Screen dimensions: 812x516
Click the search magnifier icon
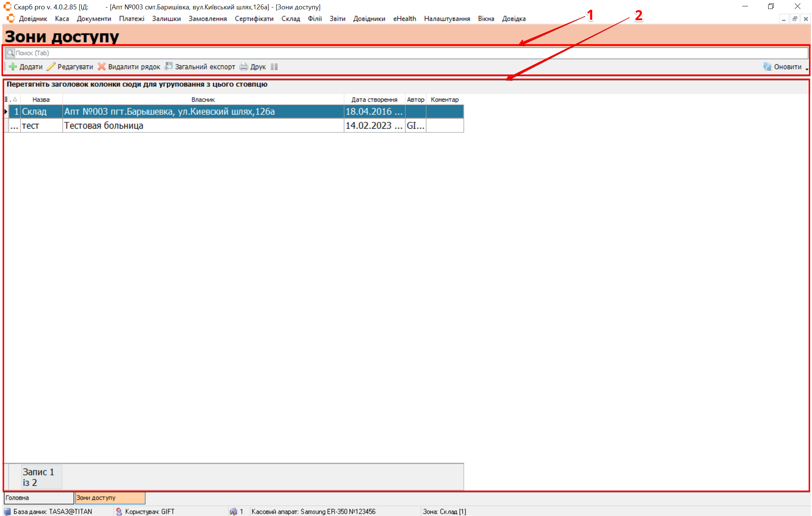[x=10, y=53]
